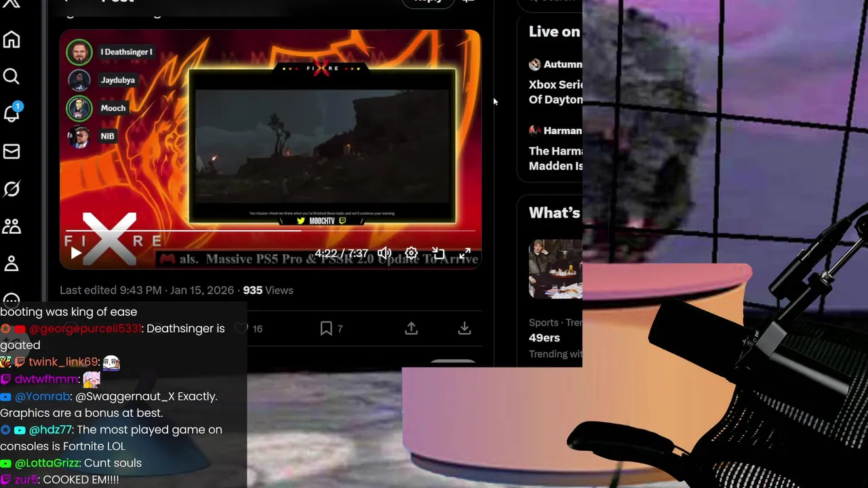View the 935 Views count
This screenshot has height=488, width=868.
268,290
